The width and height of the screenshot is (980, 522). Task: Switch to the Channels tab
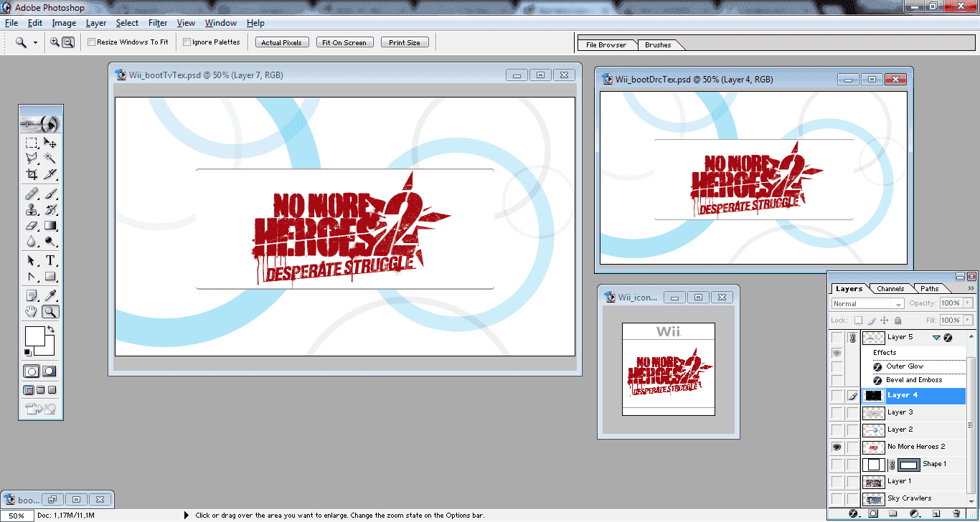pyautogui.click(x=890, y=289)
